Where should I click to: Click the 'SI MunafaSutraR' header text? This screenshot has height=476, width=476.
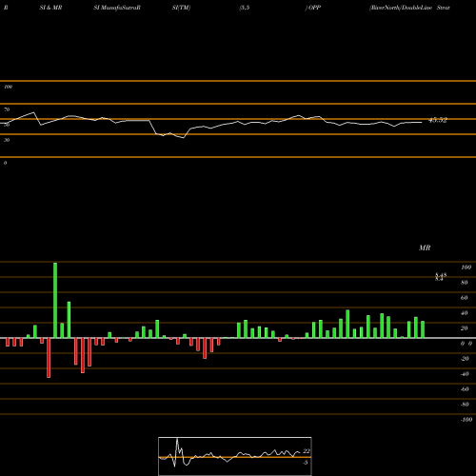pyautogui.click(x=117, y=8)
